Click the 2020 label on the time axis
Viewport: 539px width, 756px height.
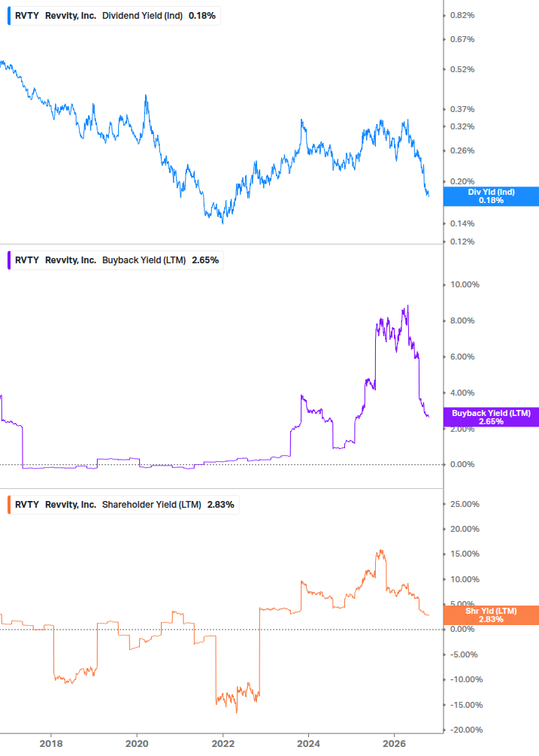click(137, 743)
